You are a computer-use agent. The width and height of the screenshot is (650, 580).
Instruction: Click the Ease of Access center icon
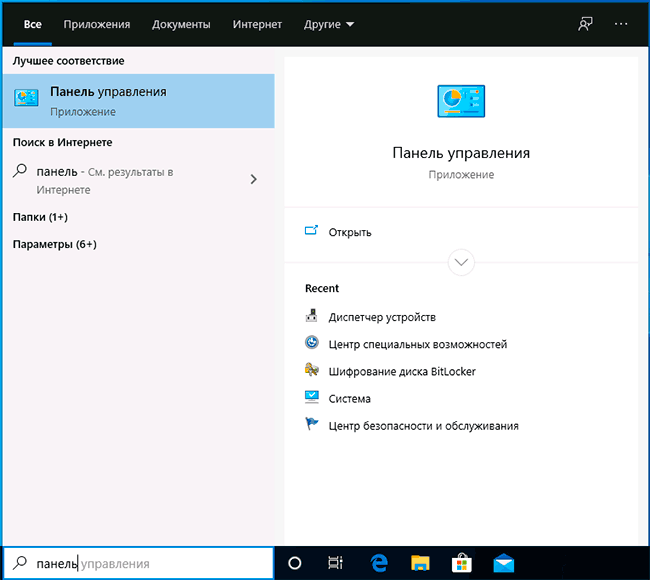click(x=312, y=343)
